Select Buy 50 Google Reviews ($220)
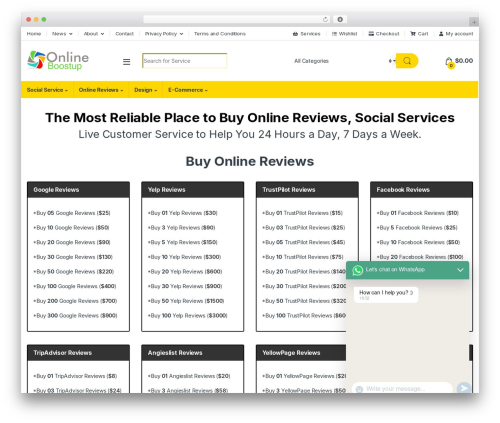500x423 pixels. [74, 272]
